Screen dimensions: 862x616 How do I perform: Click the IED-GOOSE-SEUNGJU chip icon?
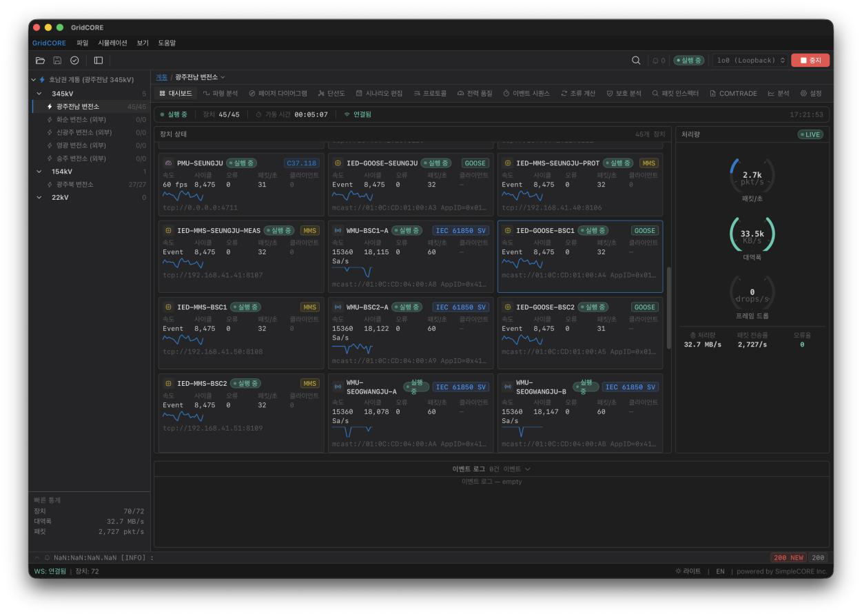click(338, 163)
